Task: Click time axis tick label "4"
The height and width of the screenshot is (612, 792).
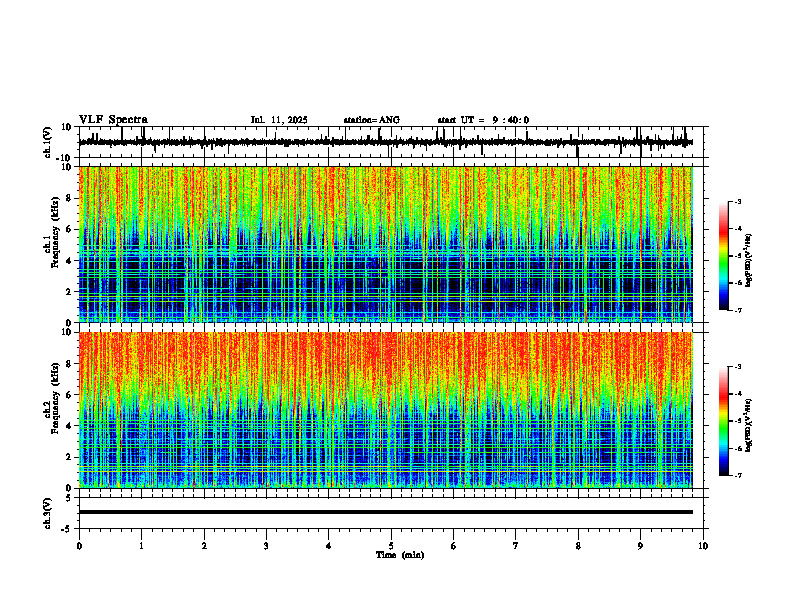Action: pyautogui.click(x=329, y=546)
